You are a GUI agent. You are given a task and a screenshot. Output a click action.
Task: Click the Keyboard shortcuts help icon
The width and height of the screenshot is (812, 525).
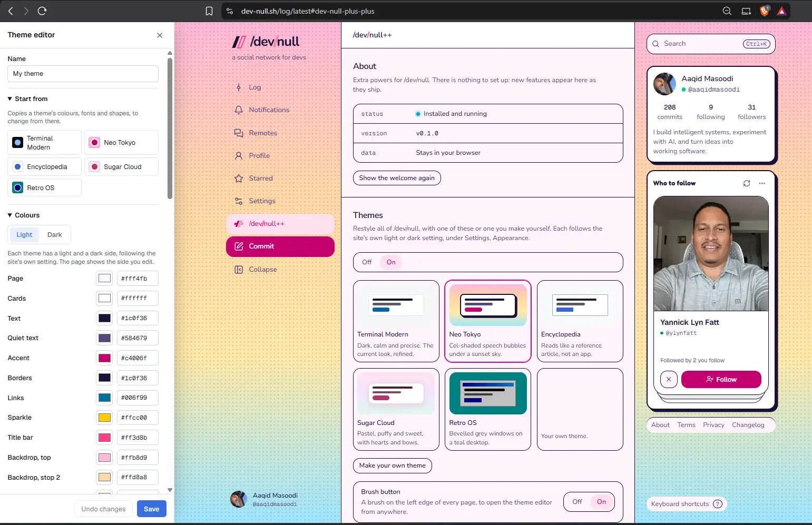click(717, 504)
